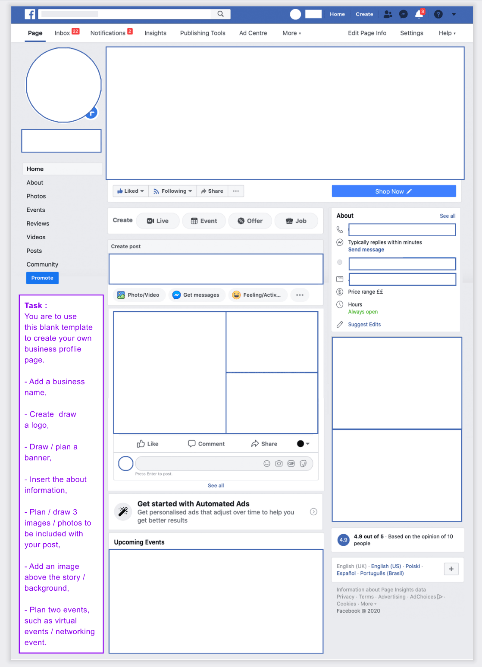Select Home in left sidebar
The height and width of the screenshot is (667, 482).
click(63, 169)
